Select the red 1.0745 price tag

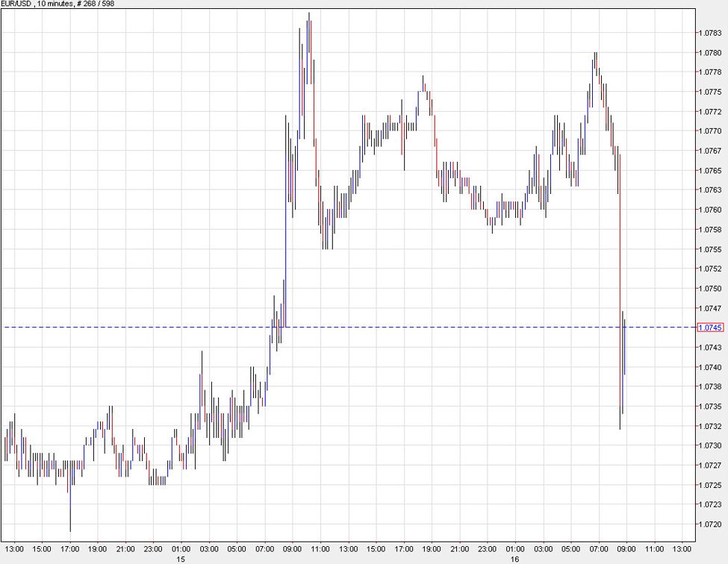(709, 327)
